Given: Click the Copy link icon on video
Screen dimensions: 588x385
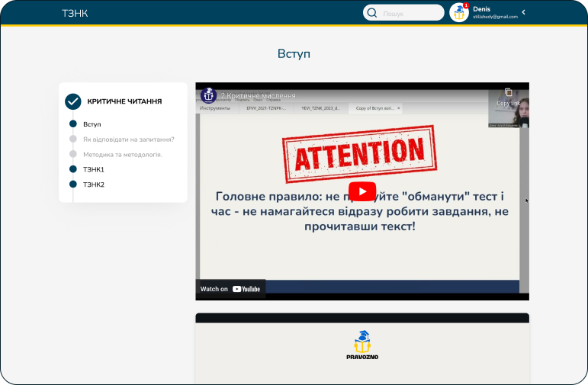Looking at the screenshot, I should 508,93.
